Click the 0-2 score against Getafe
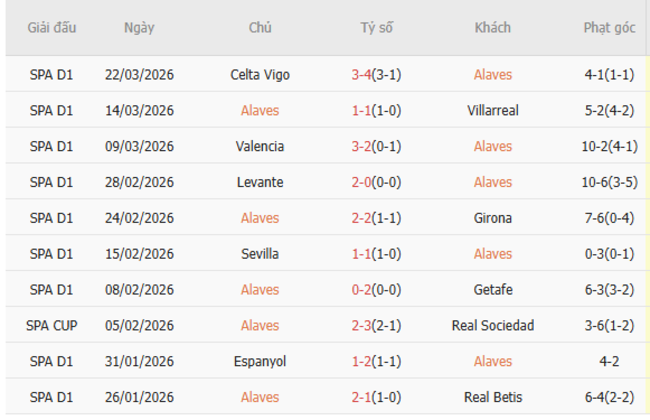 tap(363, 290)
